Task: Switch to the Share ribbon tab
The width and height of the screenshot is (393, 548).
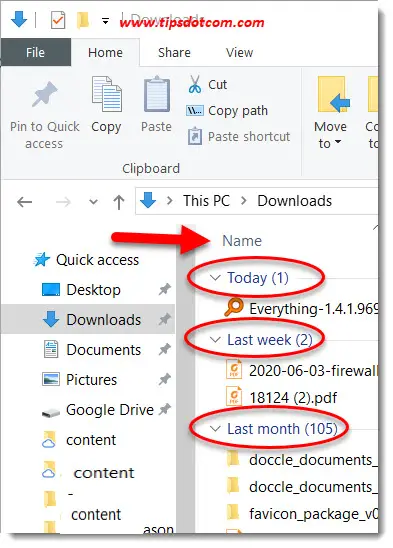Action: [x=174, y=53]
